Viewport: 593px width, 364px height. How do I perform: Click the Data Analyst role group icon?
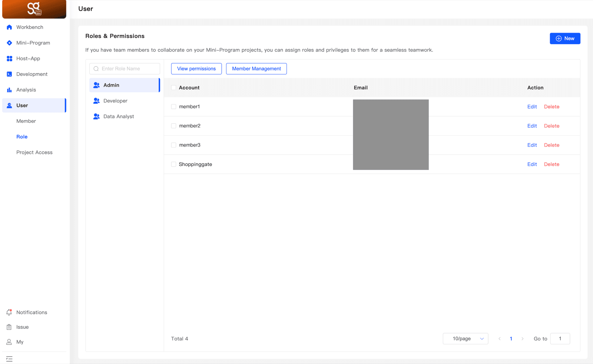click(x=96, y=116)
